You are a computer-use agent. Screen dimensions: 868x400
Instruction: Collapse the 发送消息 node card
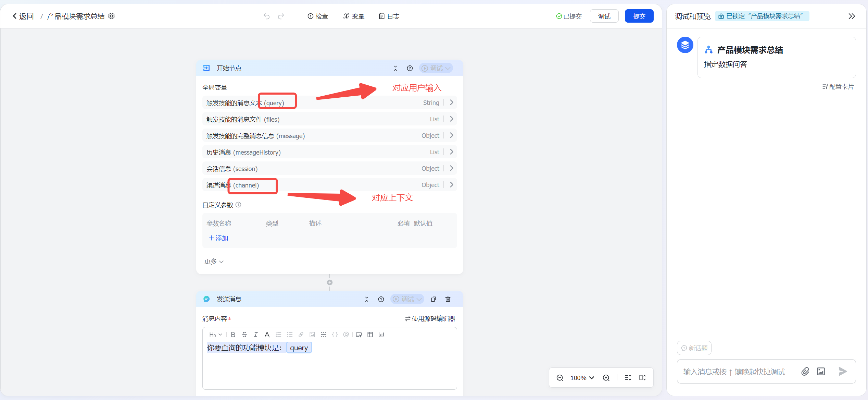point(367,299)
